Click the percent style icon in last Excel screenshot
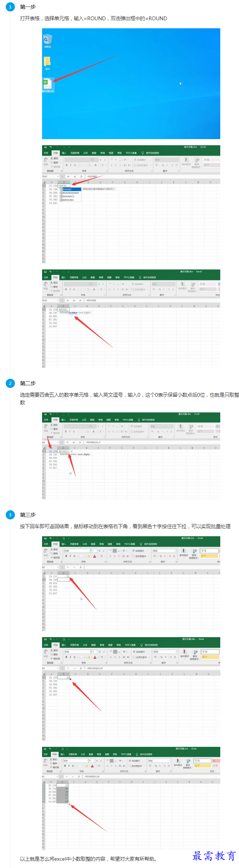This screenshot has height=868, width=239. (x=156, y=766)
